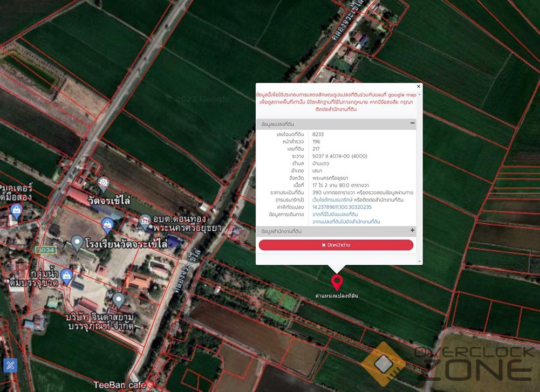This screenshot has height=392, width=540.
Task: Click the school pin for โรงเรียนวัดจระเข้ไล่
Action: 77,243
